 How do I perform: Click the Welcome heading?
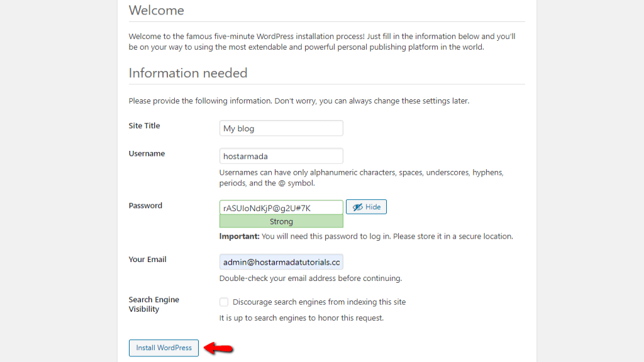tap(157, 10)
